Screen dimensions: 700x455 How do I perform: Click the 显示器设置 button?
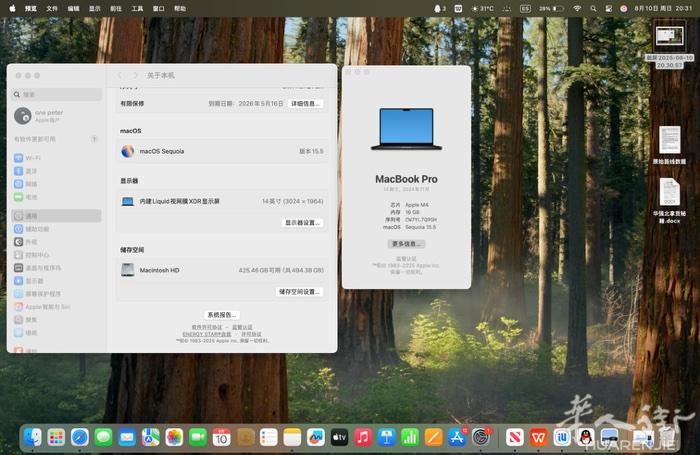(302, 222)
